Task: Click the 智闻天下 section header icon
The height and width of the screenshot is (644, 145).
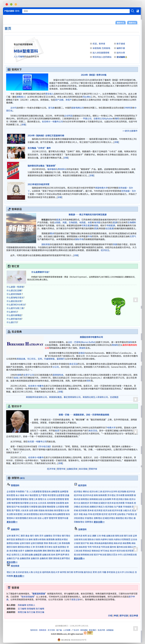Action: click(x=9, y=69)
